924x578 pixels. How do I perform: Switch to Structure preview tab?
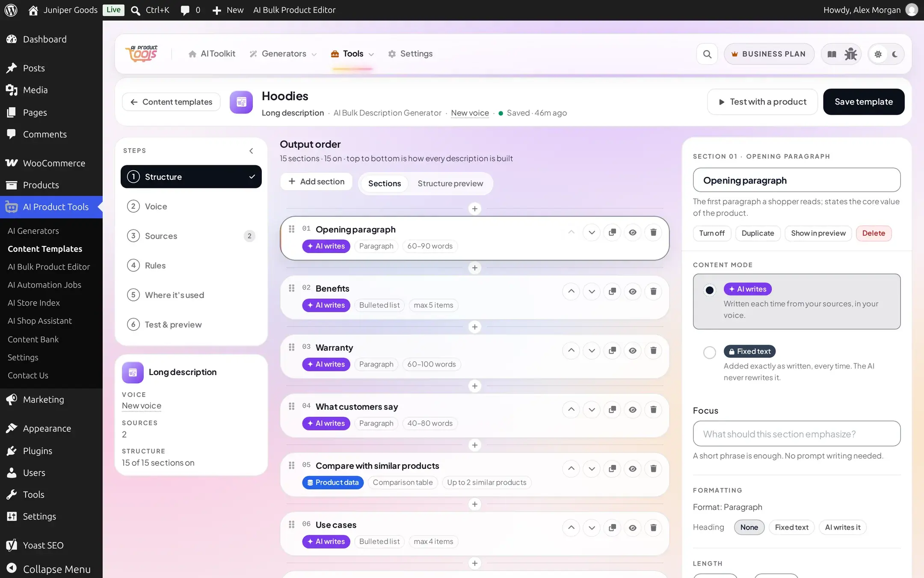click(450, 184)
